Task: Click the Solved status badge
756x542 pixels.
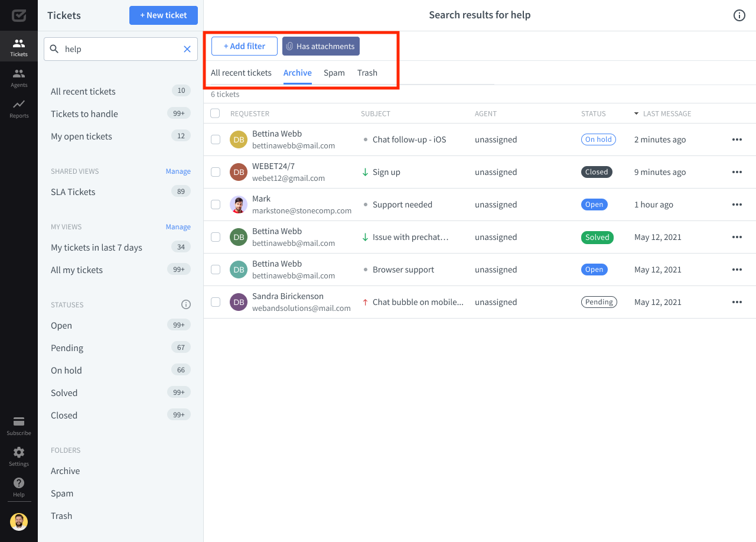Action: point(597,237)
